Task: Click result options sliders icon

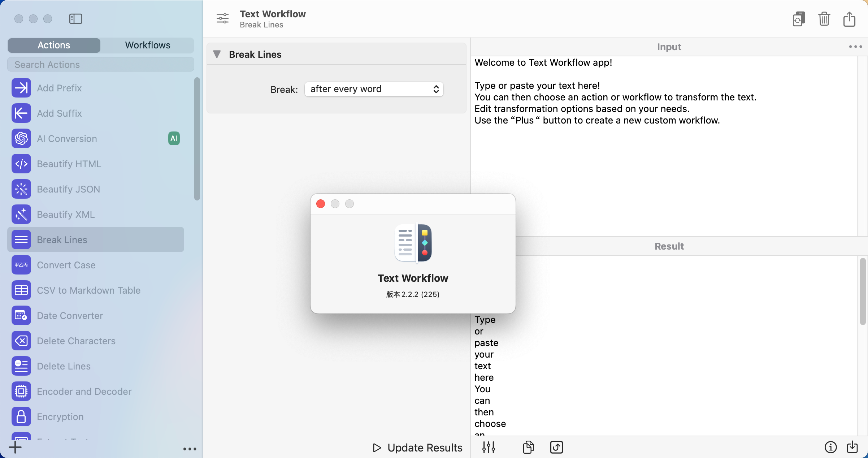Action: (x=489, y=447)
